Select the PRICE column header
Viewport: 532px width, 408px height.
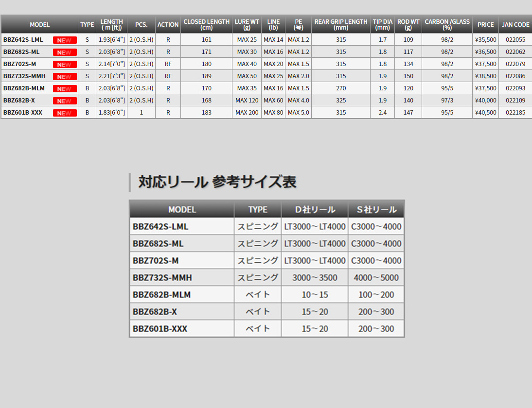[x=485, y=24]
